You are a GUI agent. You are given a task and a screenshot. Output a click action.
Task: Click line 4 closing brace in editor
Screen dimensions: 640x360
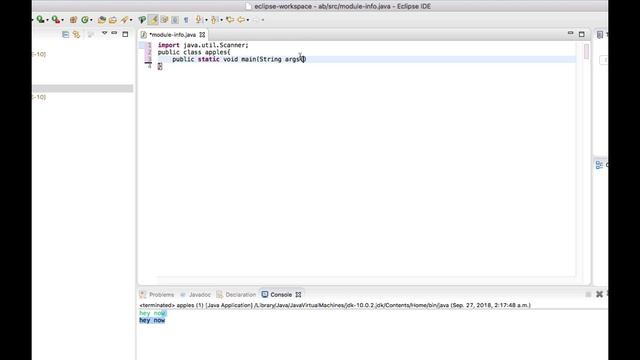click(x=160, y=67)
